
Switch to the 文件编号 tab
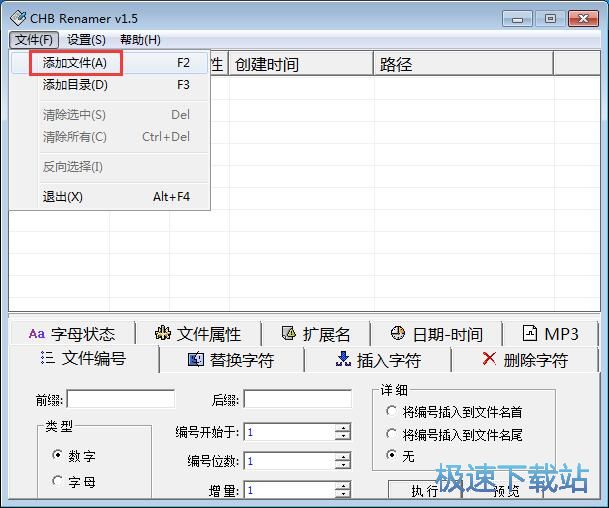click(x=84, y=358)
